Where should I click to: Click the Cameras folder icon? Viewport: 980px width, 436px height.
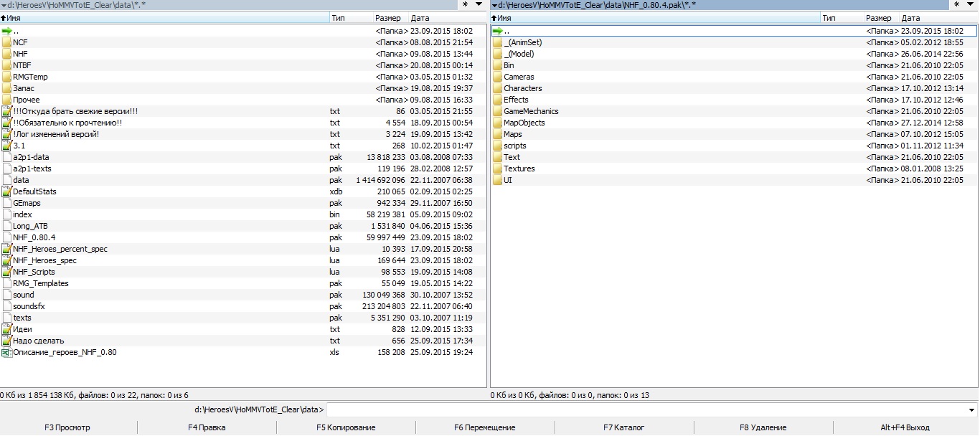[x=498, y=77]
